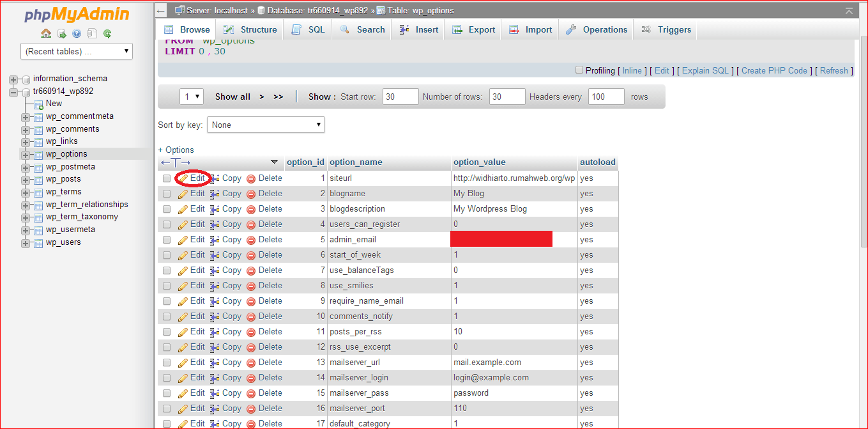This screenshot has height=429, width=868.
Task: Click Copy icon for require_name_email row
Action: (215, 301)
